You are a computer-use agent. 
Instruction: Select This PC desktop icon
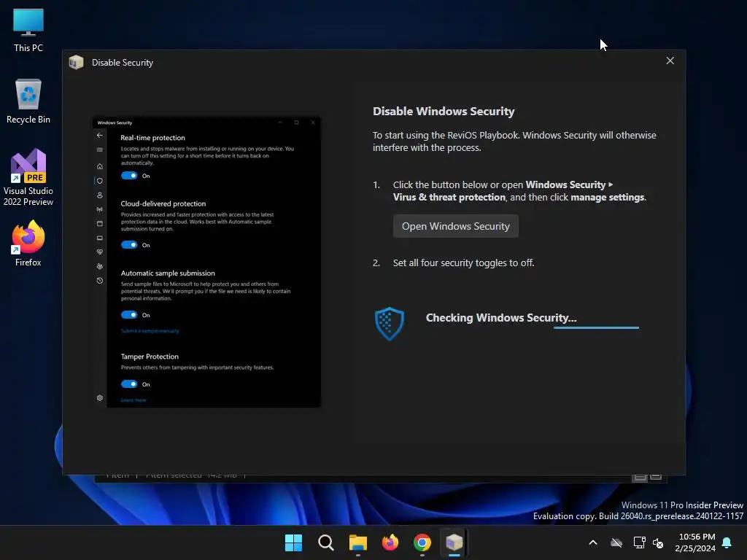coord(28,31)
